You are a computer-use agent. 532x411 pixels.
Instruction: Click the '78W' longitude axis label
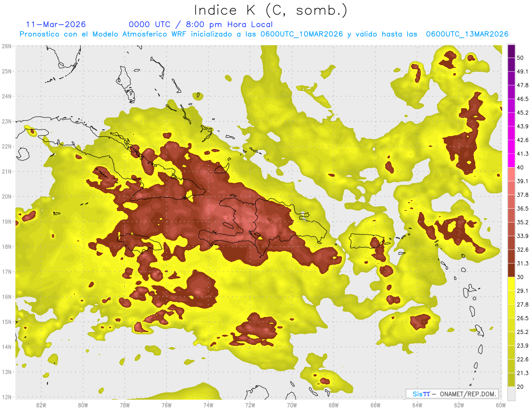(125, 405)
